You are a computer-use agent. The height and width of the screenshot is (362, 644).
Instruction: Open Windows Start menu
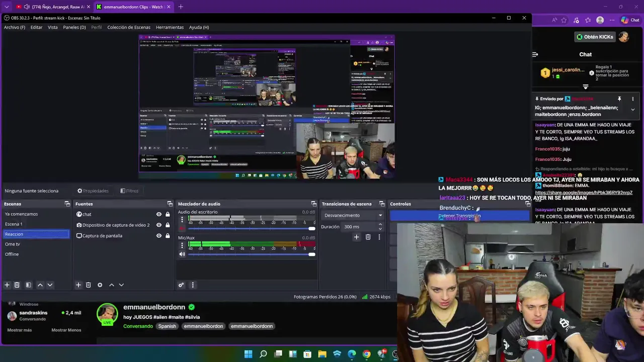pyautogui.click(x=248, y=354)
